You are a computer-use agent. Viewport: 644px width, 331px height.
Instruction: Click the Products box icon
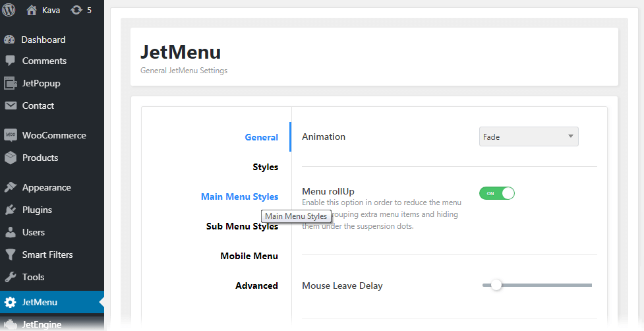pyautogui.click(x=11, y=158)
